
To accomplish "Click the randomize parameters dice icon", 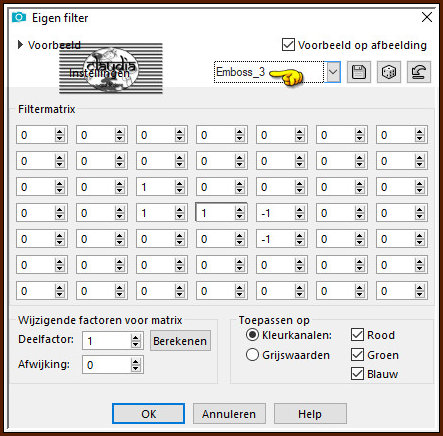I will 389,72.
